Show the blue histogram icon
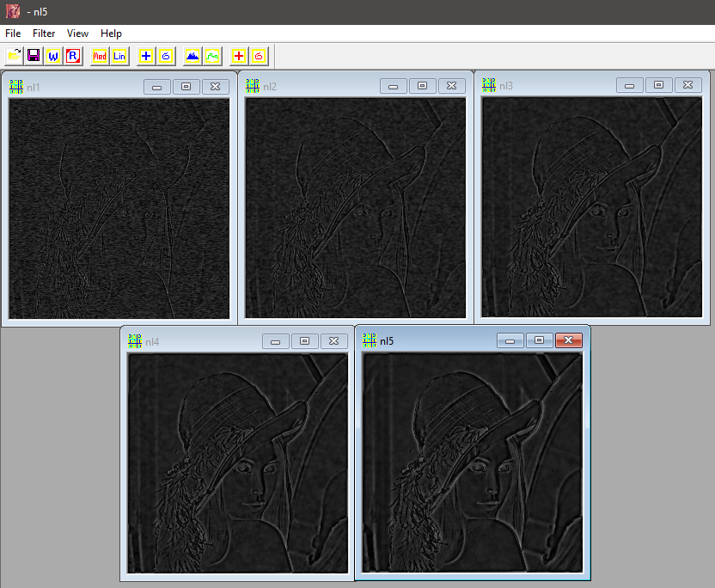The width and height of the screenshot is (715, 588). 192,56
